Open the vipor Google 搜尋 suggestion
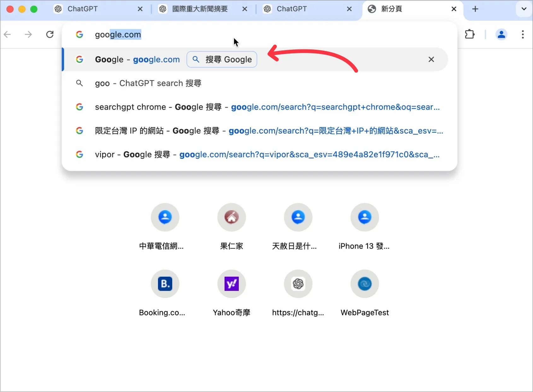Viewport: 533px width, 392px height. [255, 154]
